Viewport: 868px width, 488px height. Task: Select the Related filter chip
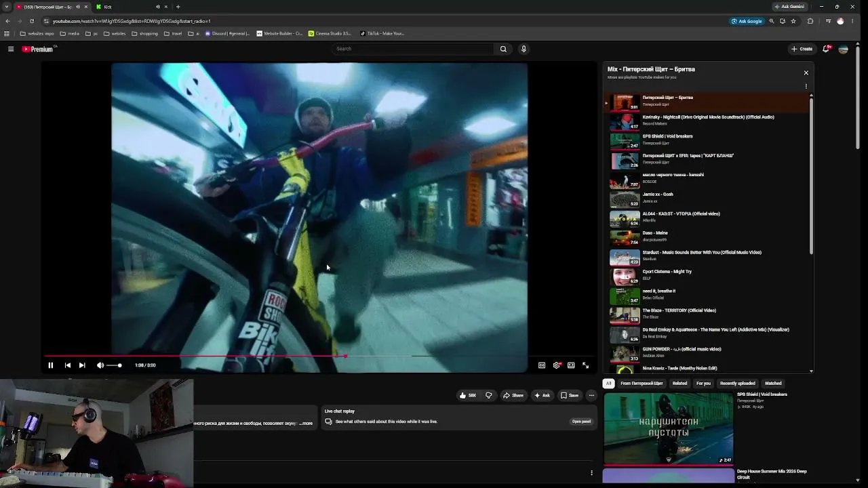point(679,384)
